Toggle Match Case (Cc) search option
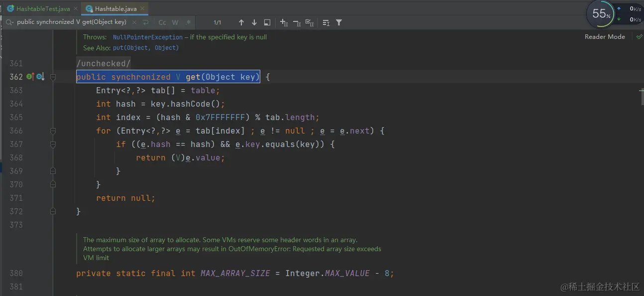644x296 pixels. 162,22
